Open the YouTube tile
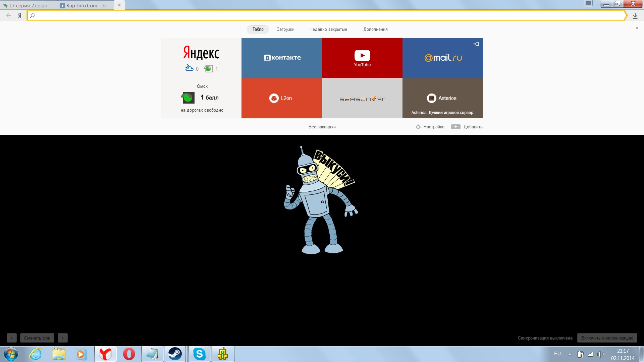This screenshot has width=644, height=362. pos(362,58)
